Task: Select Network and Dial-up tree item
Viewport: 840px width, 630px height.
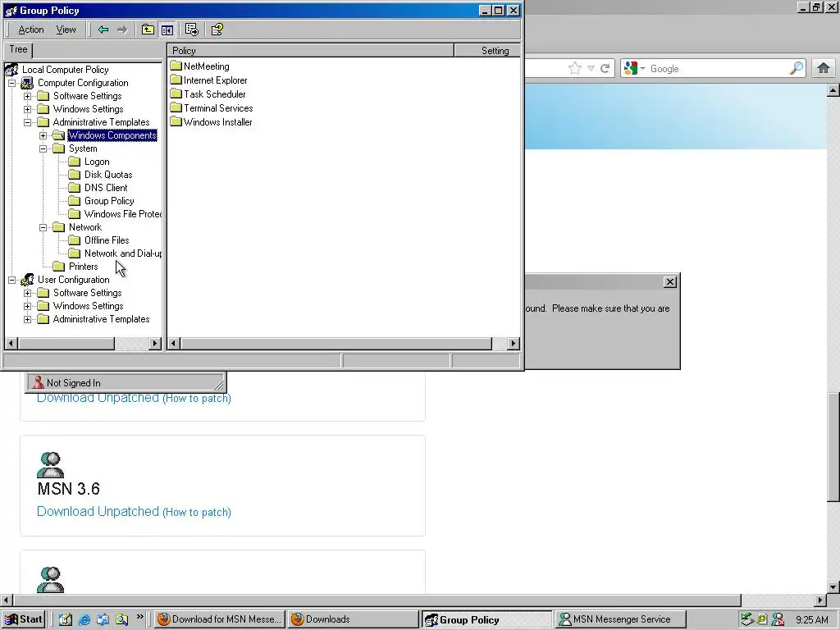Action: click(123, 253)
